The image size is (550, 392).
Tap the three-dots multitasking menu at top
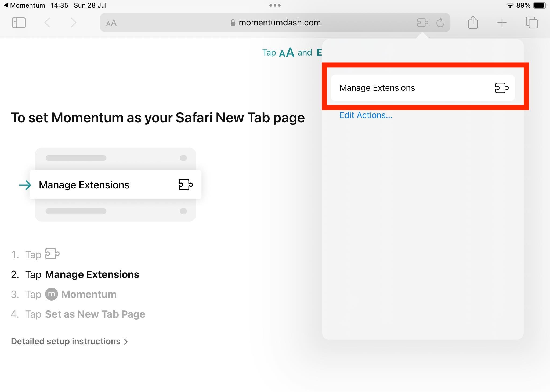tap(275, 5)
